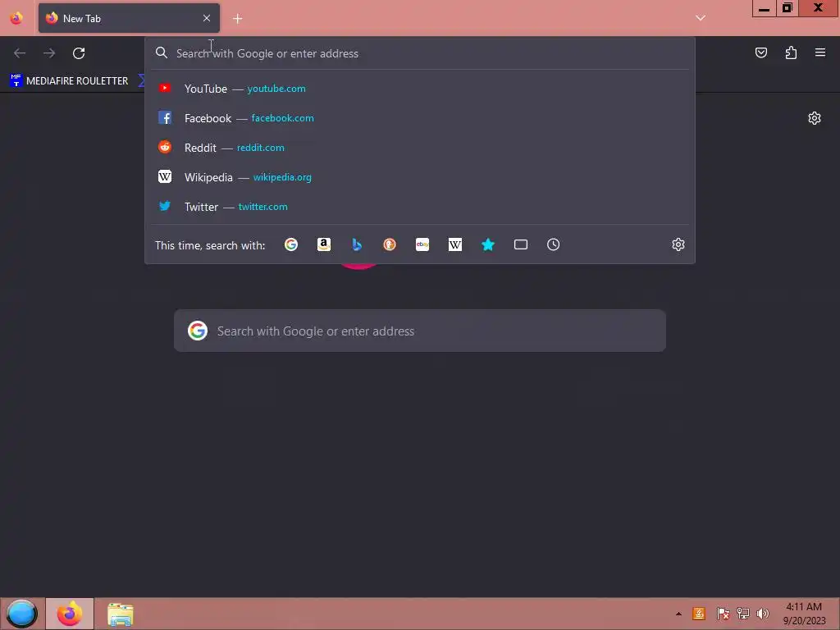Select the YouTube suggestion
Image resolution: width=840 pixels, height=630 pixels.
tap(420, 89)
